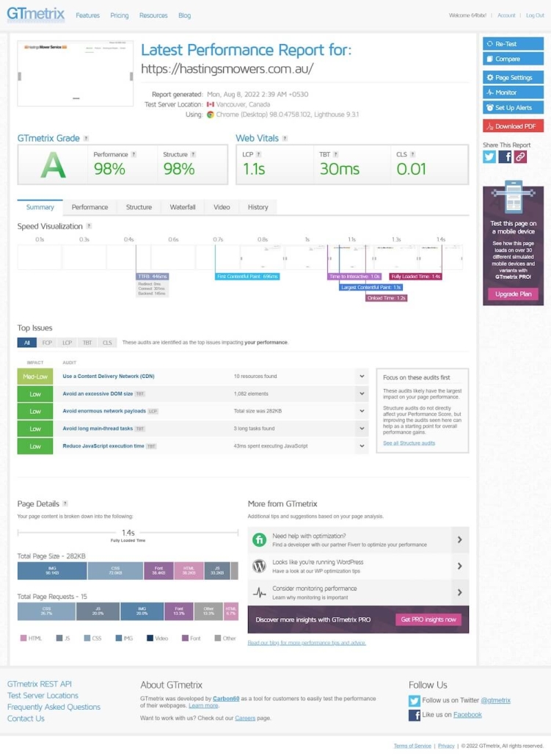Open the History tab
Screen dimensions: 551x756
pyautogui.click(x=258, y=207)
